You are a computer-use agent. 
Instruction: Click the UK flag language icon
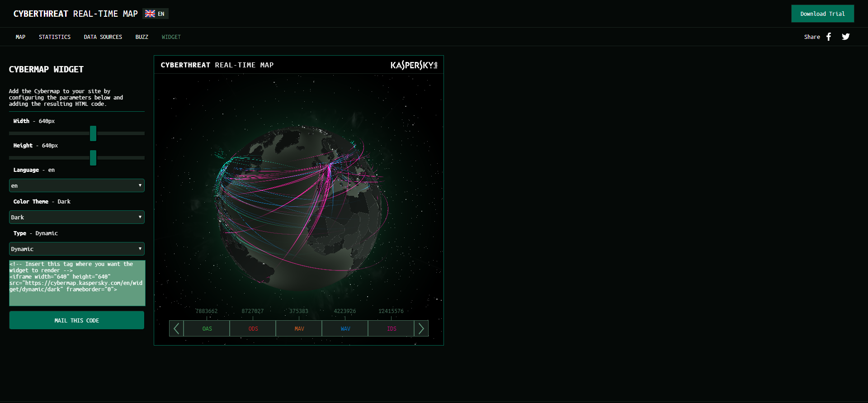coord(150,14)
